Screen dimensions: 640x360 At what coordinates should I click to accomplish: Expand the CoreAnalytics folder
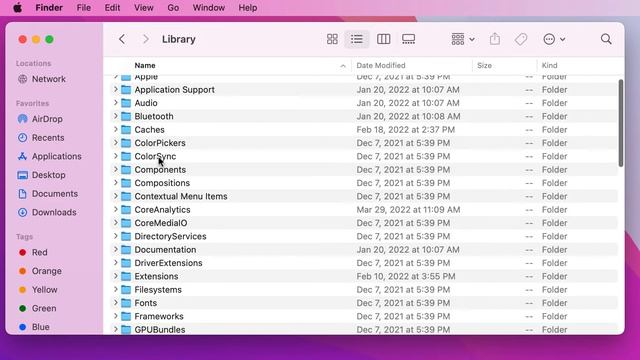[116, 209]
